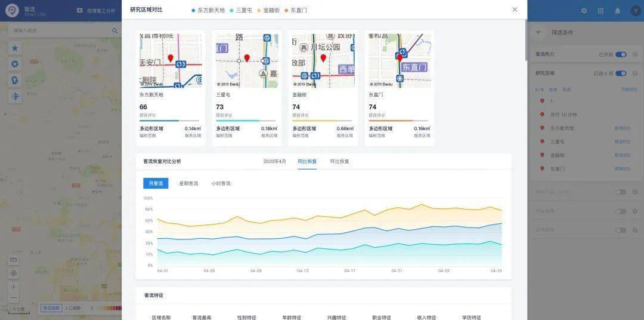644x320 pixels.
Task: Click the 04-13 label on chart axis
Action: click(303, 271)
